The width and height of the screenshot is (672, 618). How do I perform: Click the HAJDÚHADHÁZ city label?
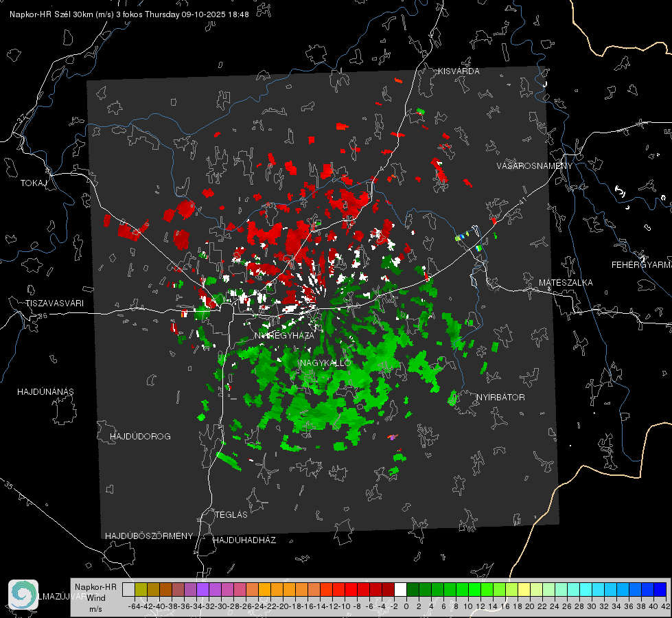tap(244, 540)
